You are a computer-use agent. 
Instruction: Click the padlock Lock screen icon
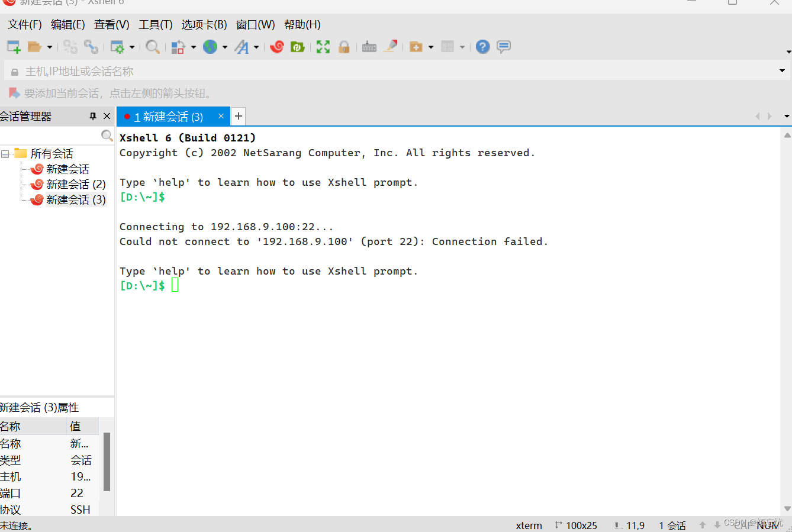coord(344,47)
